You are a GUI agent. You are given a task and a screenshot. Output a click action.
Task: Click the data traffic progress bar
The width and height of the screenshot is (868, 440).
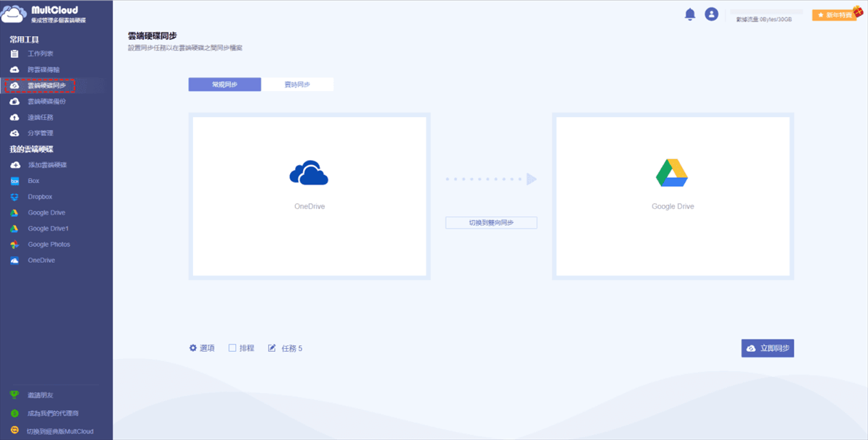pos(767,12)
